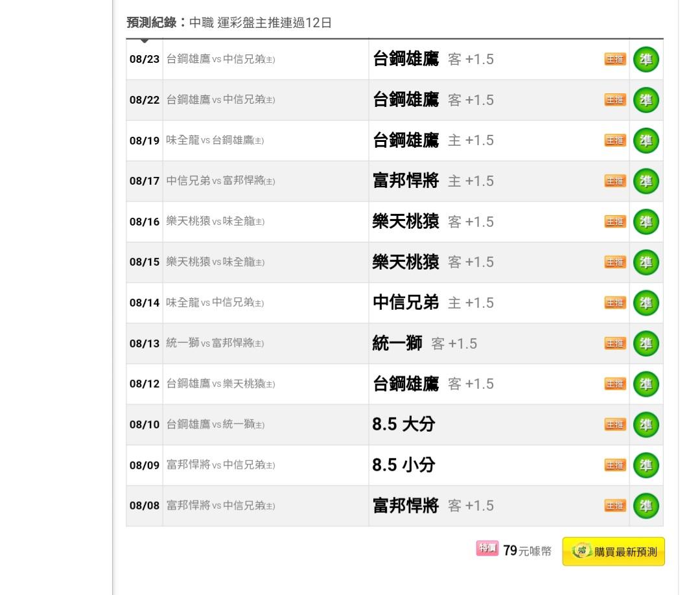Click the green 準 icon for 08/14
Image resolution: width=700 pixels, height=595 pixels.
646,303
